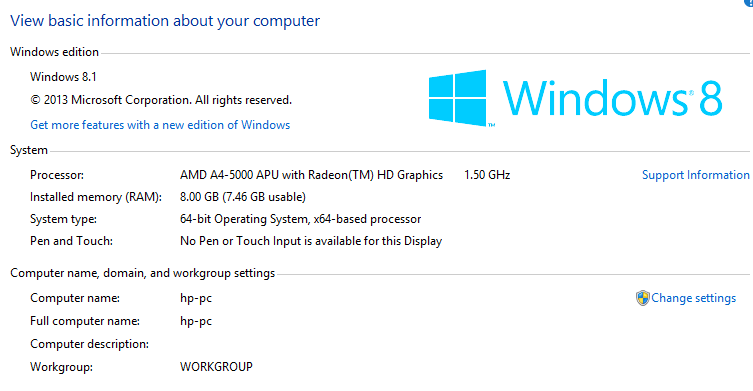Select the Processor label
The image size is (753, 391).
point(57,175)
